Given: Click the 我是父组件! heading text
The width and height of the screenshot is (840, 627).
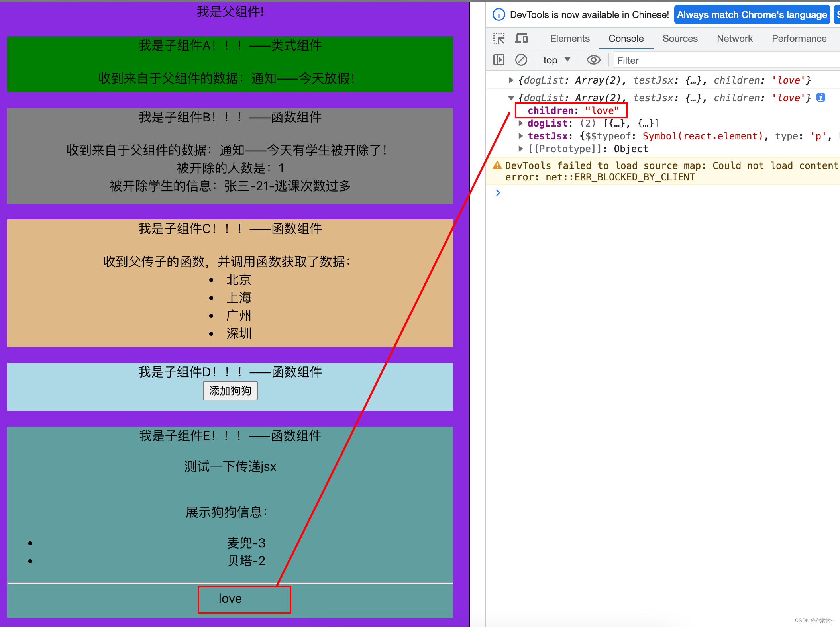Looking at the screenshot, I should (x=230, y=12).
